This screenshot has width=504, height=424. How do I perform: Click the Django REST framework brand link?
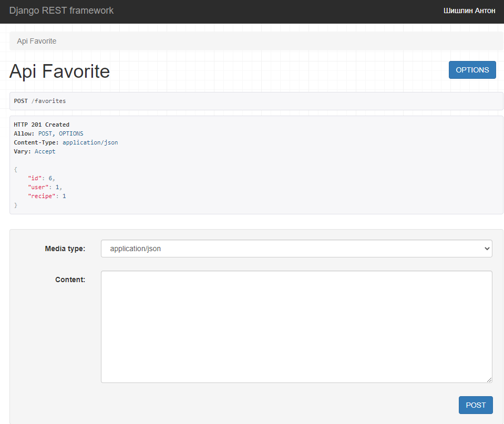pos(61,11)
